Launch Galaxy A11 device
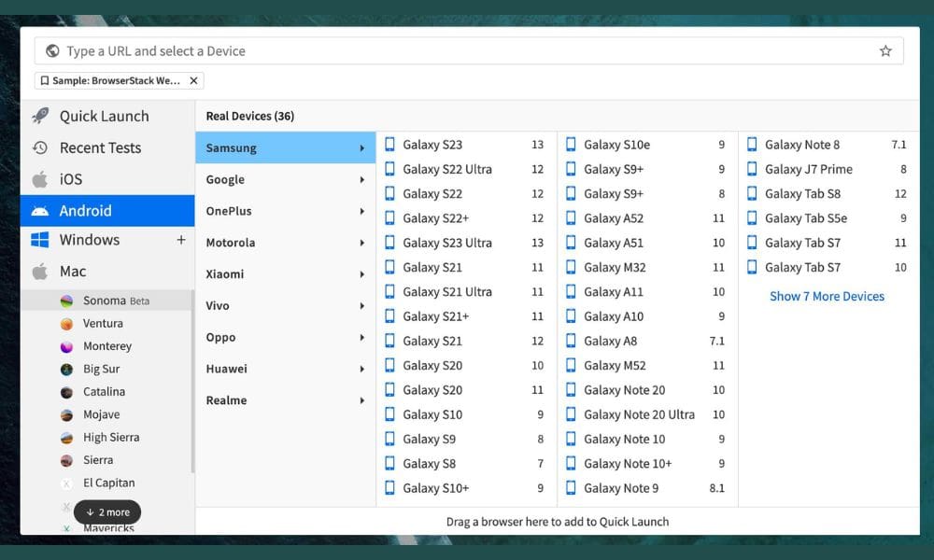 pyautogui.click(x=646, y=291)
